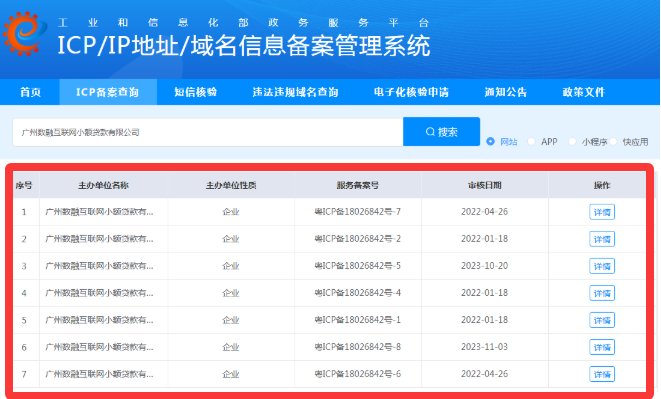The image size is (661, 399).
Task: Click 企业 cell in row 3
Action: click(231, 266)
